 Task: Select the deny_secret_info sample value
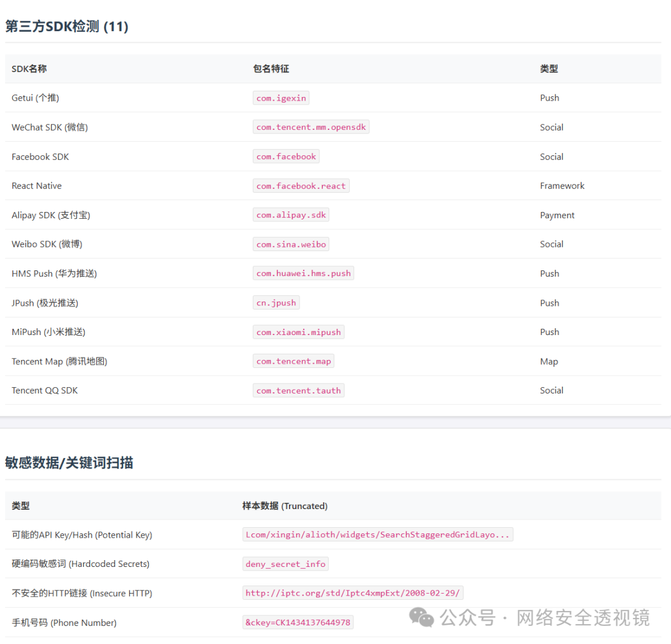[x=285, y=564]
